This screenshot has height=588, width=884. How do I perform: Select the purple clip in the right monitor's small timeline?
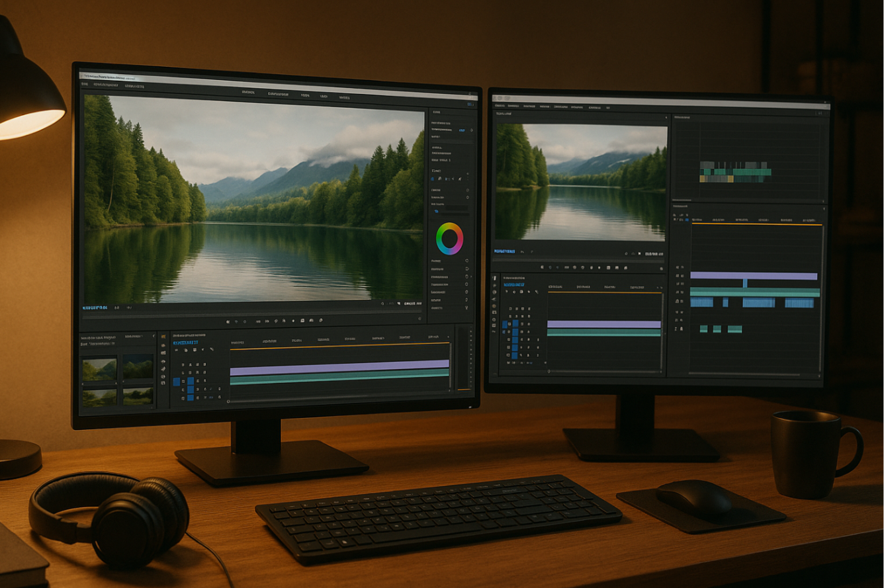(x=604, y=324)
